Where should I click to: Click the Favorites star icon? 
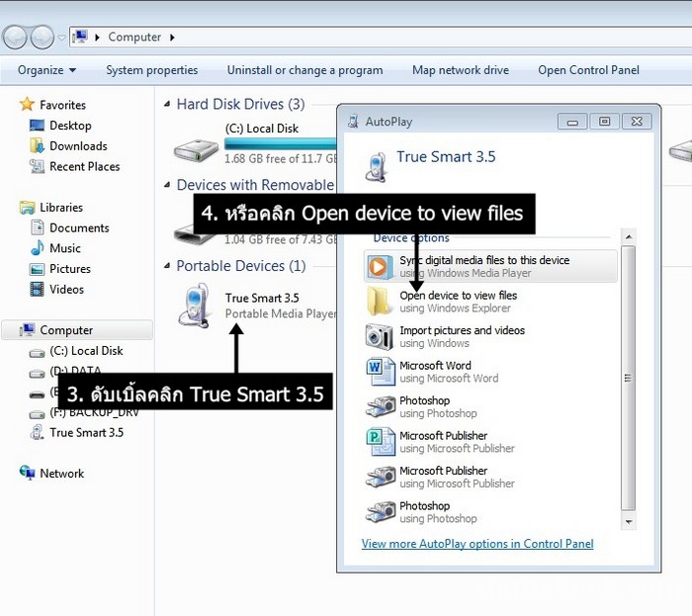(x=27, y=105)
